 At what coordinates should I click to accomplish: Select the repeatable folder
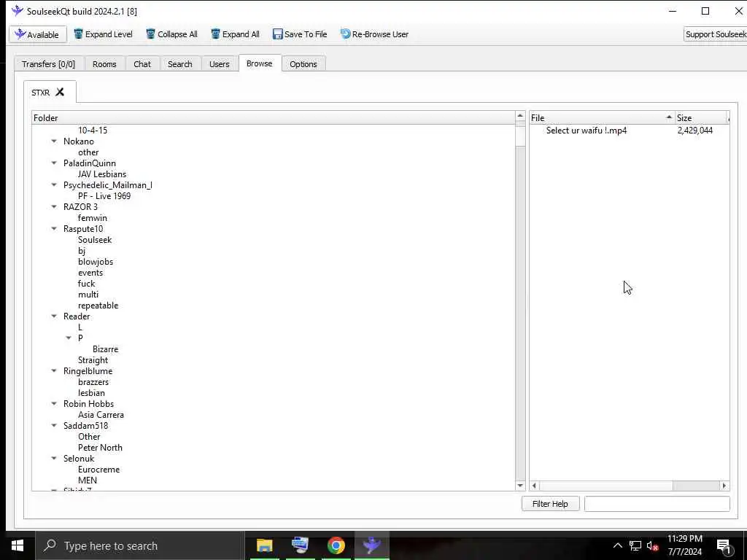point(98,306)
